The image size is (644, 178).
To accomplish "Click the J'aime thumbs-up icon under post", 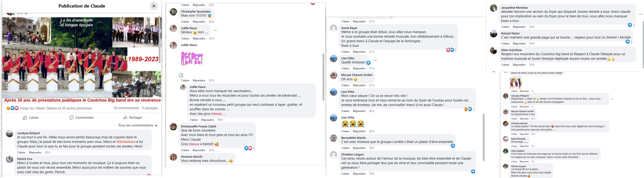I will [x=25, y=118].
